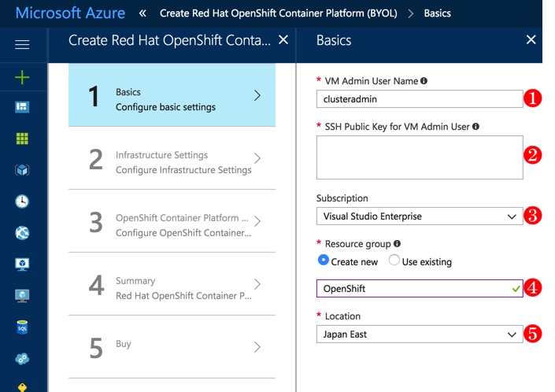Screen dimensions: 555x392
Task: Open step 4 Summary
Action: 172,287
